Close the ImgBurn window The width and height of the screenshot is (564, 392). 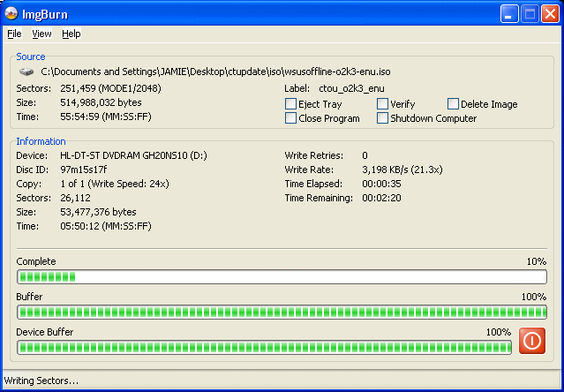coord(551,14)
